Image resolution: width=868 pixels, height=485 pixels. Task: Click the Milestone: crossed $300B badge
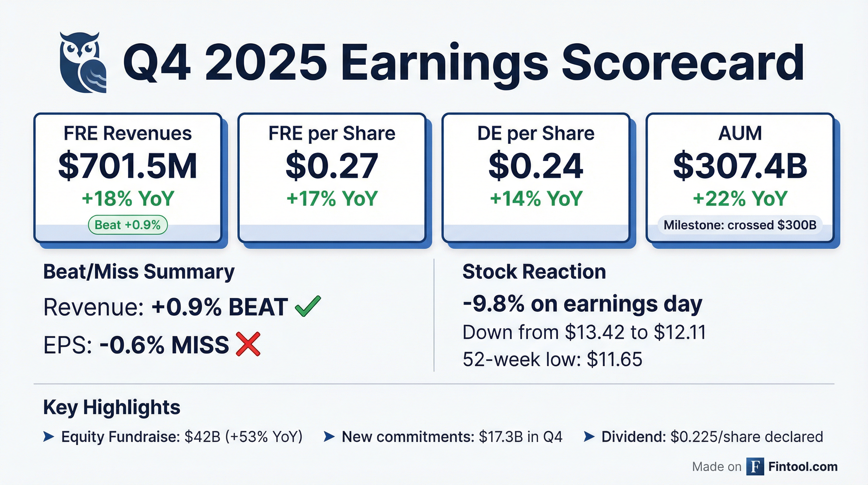pos(740,225)
